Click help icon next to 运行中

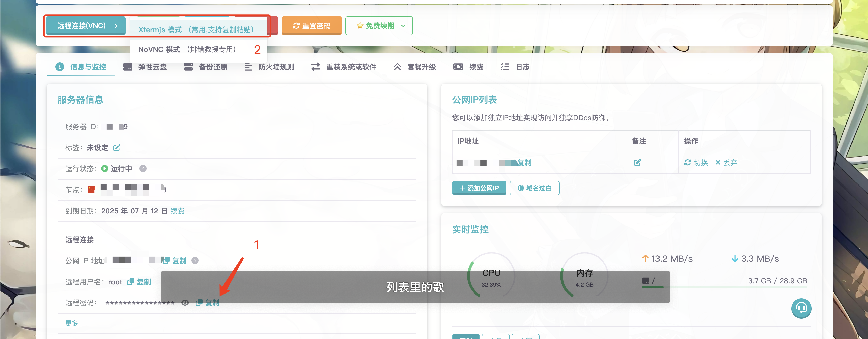pyautogui.click(x=143, y=169)
